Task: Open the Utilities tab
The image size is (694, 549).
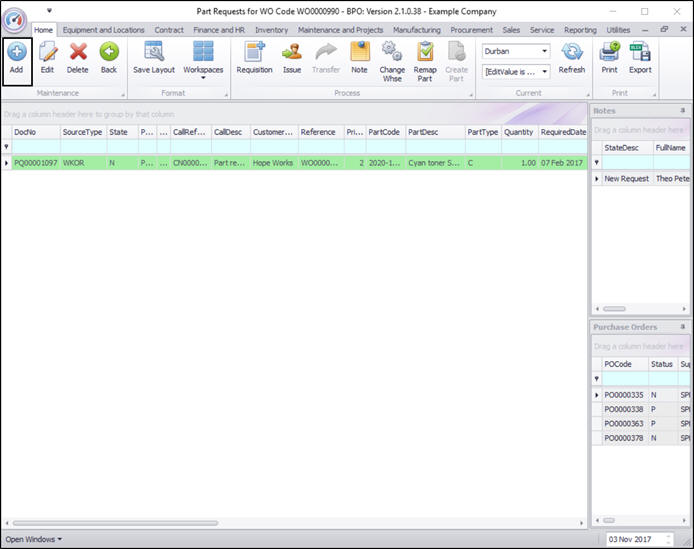Action: point(618,30)
